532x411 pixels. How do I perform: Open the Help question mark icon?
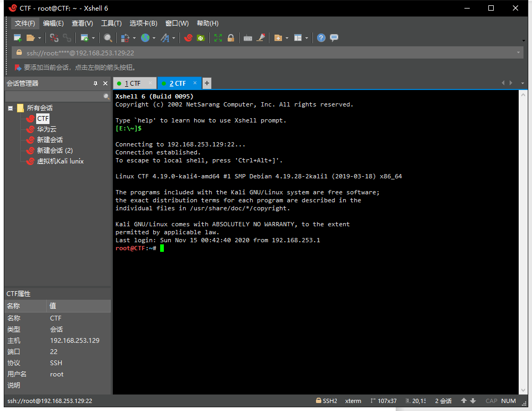pyautogui.click(x=321, y=38)
